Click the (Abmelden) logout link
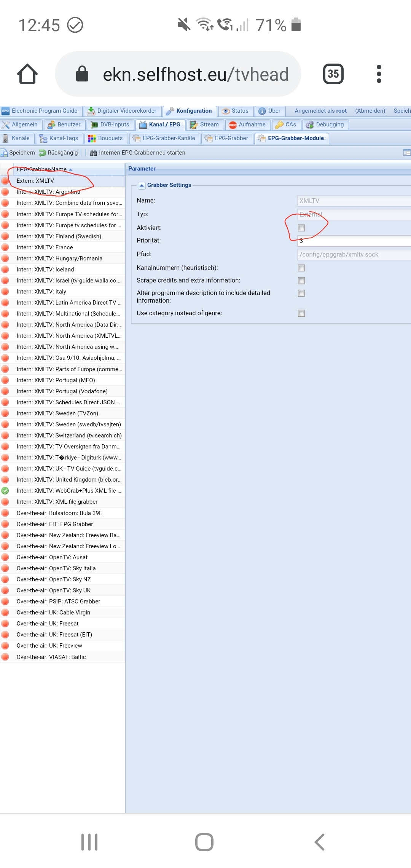The height and width of the screenshot is (868, 411). (370, 111)
